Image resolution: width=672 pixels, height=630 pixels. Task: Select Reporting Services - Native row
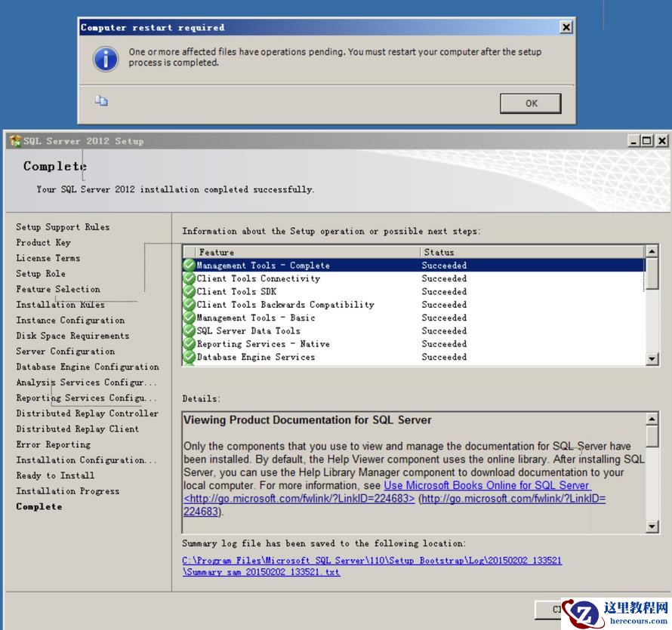point(414,344)
